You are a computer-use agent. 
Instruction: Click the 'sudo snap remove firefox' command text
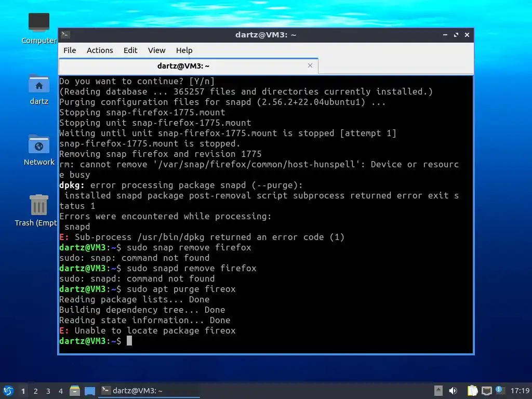[x=189, y=247]
